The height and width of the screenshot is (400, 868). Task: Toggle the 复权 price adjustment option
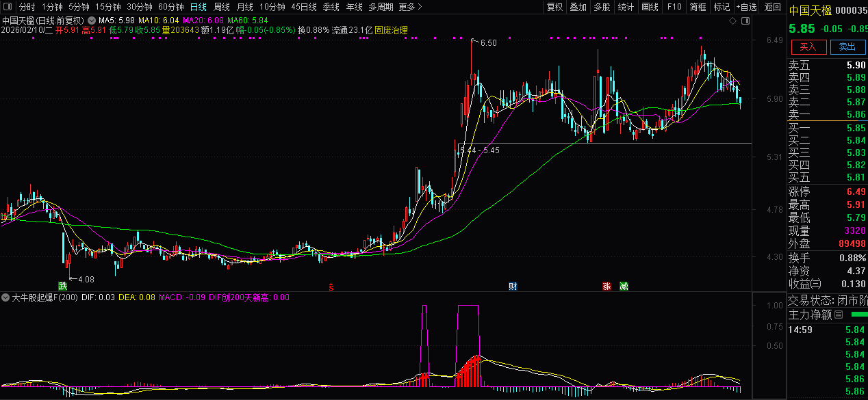554,7
